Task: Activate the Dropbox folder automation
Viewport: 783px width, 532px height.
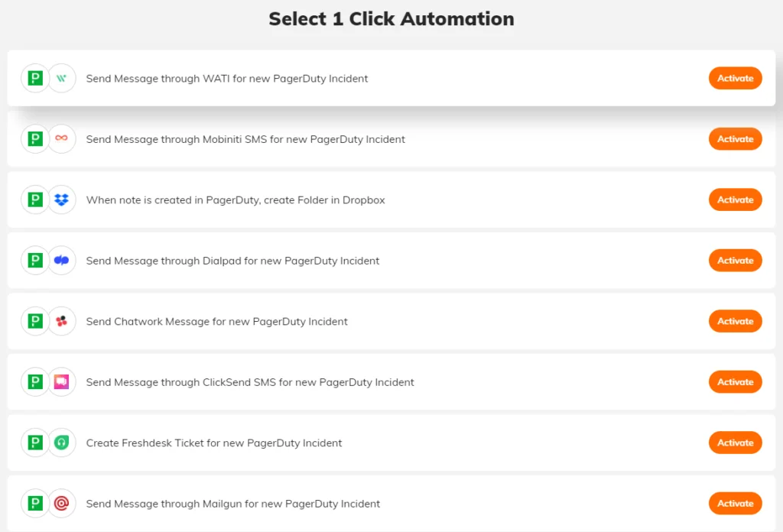Action: [735, 199]
